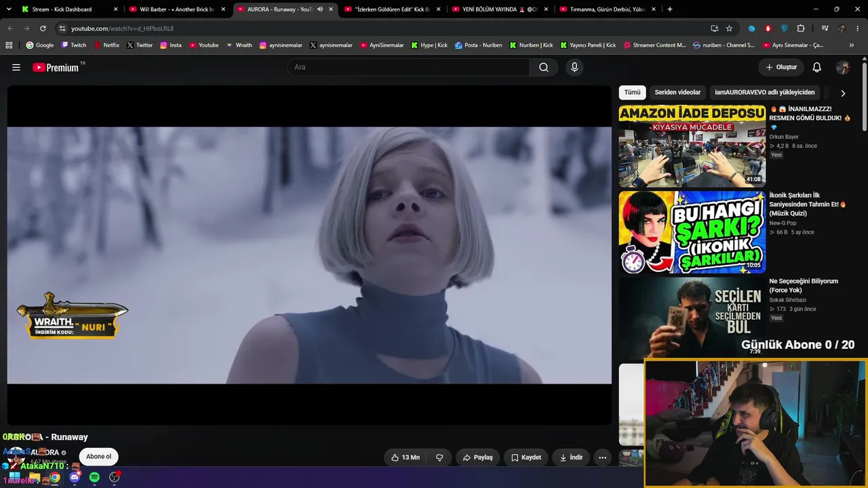This screenshot has width=868, height=488.
Task: Open the Insta bookmark
Action: 171,45
